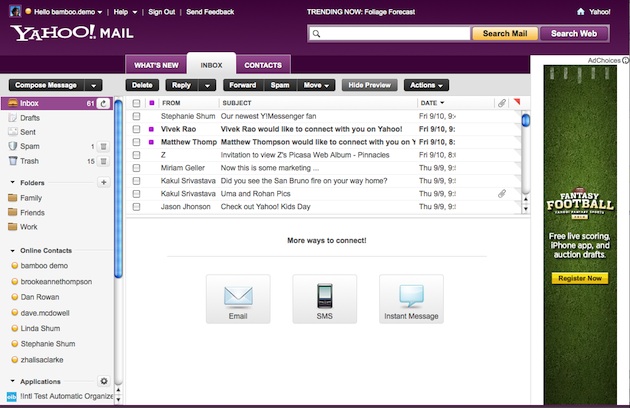Collapse the Online Contacts section
The image size is (630, 408).
pos(11,249)
